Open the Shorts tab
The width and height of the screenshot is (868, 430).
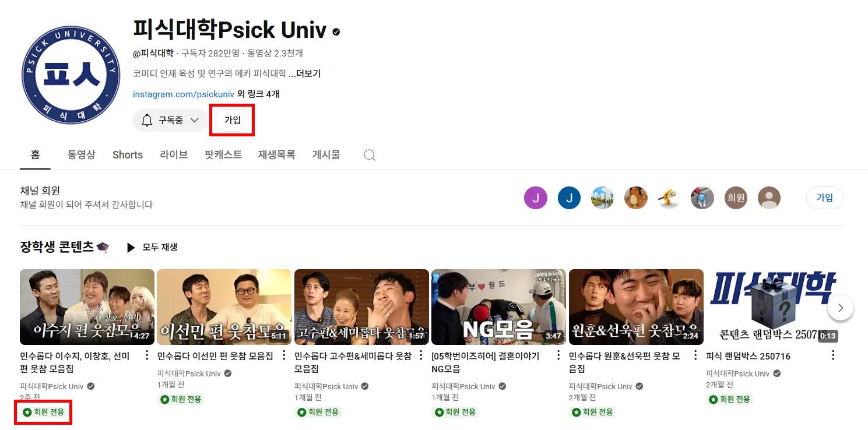tap(128, 155)
